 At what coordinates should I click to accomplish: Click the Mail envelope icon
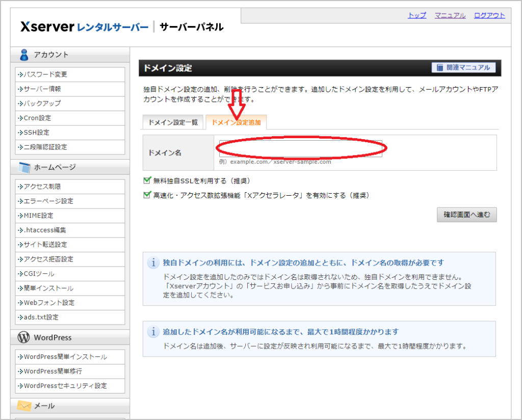coord(24,406)
